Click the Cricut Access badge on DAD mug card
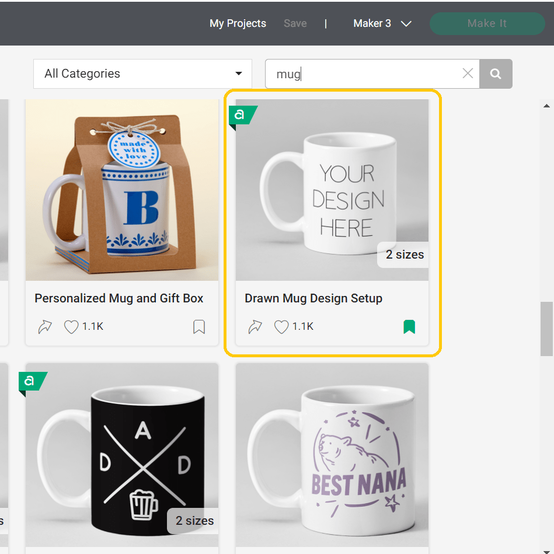 (32, 383)
